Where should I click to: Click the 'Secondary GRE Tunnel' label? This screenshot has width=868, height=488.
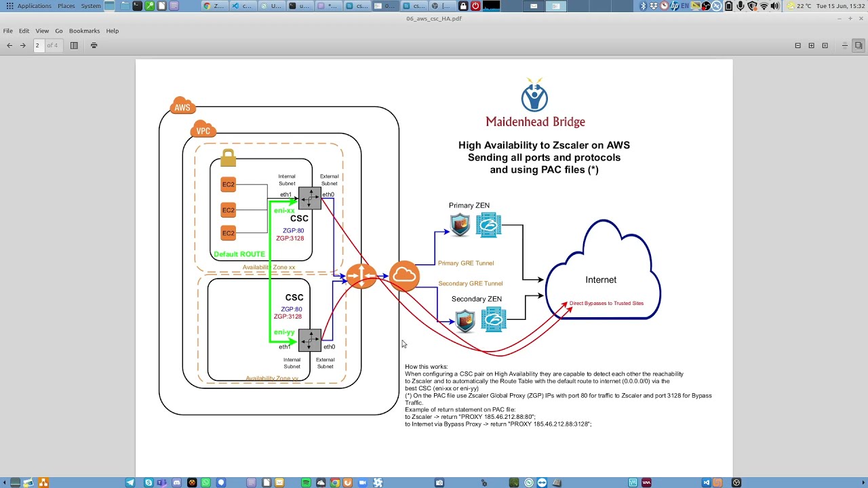471,283
